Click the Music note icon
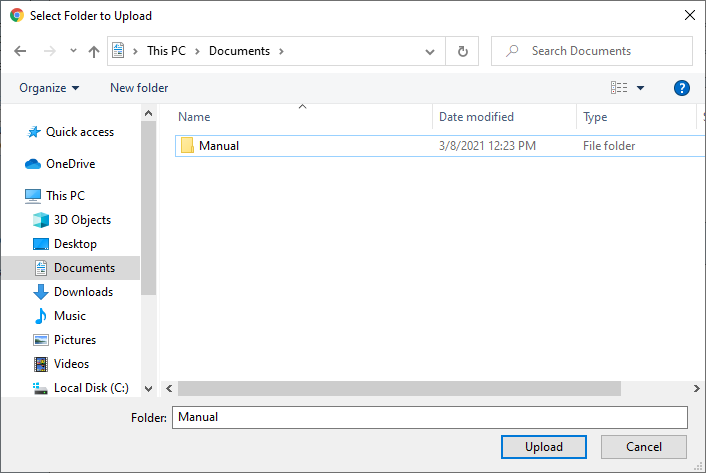 [41, 316]
